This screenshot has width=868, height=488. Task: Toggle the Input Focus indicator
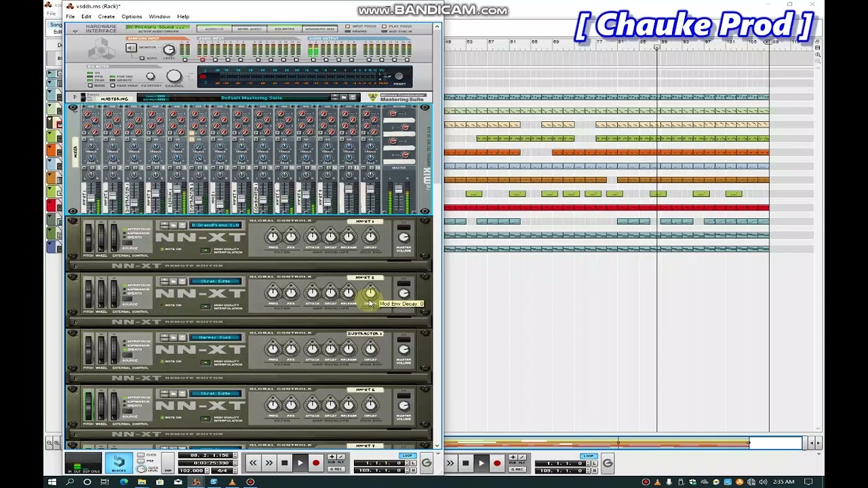pos(348,26)
